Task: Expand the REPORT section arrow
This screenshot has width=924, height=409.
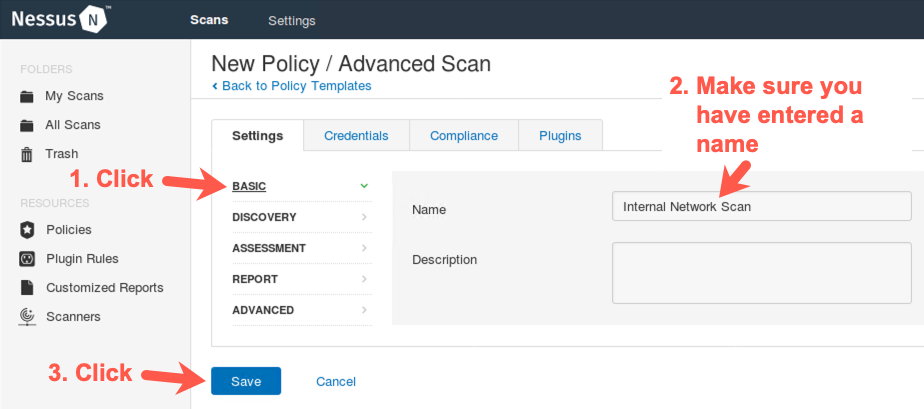Action: pos(364,279)
